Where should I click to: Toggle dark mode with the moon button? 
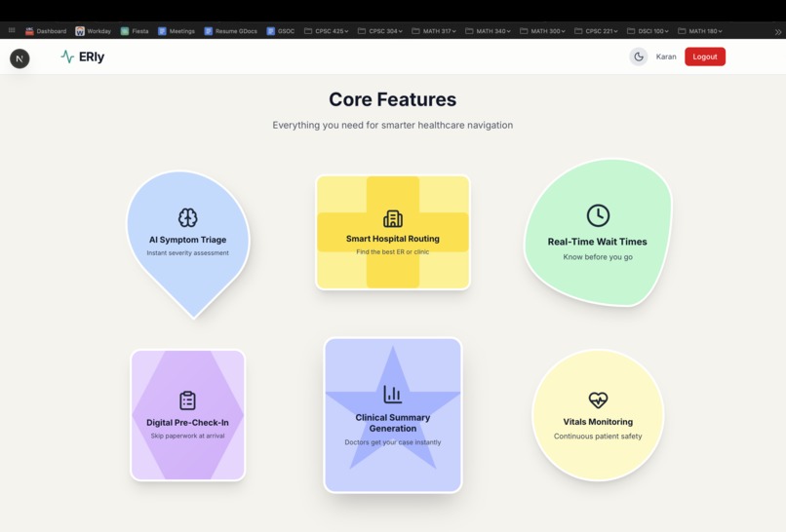[639, 57]
